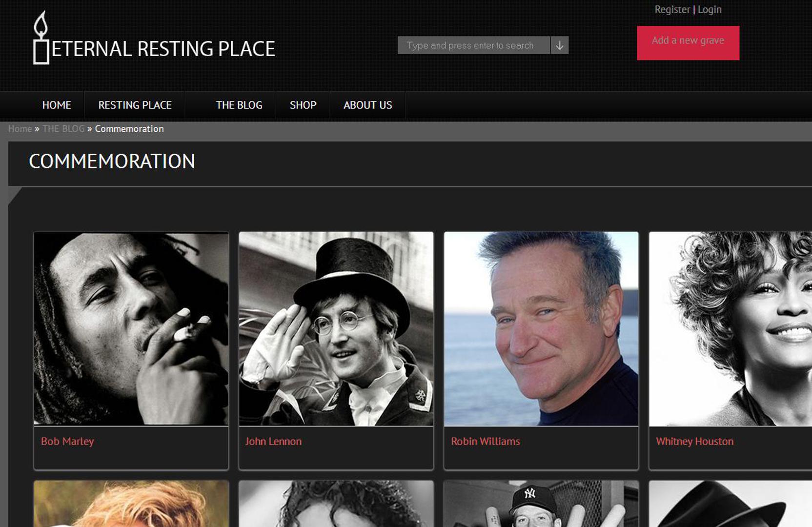812x527 pixels.
Task: Focus the search input field
Action: (473, 45)
